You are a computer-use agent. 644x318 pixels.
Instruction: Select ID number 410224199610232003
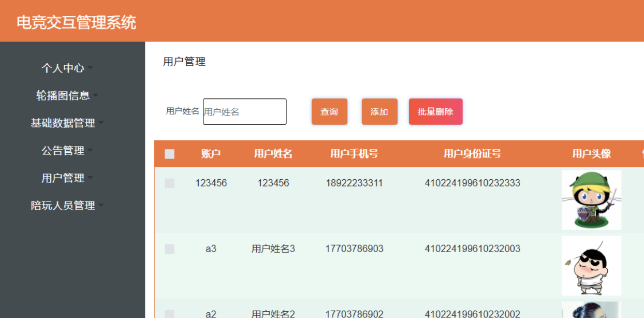(x=472, y=249)
